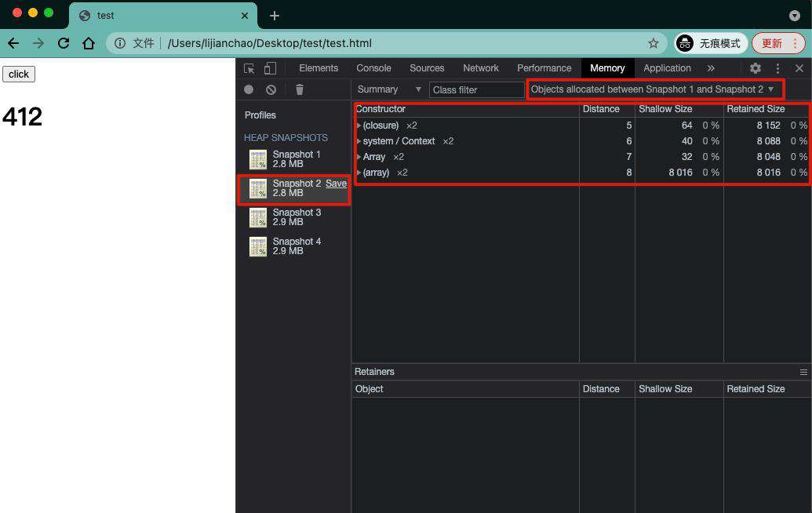Expand the Array constructor row
The width and height of the screenshot is (812, 513).
pyautogui.click(x=359, y=157)
